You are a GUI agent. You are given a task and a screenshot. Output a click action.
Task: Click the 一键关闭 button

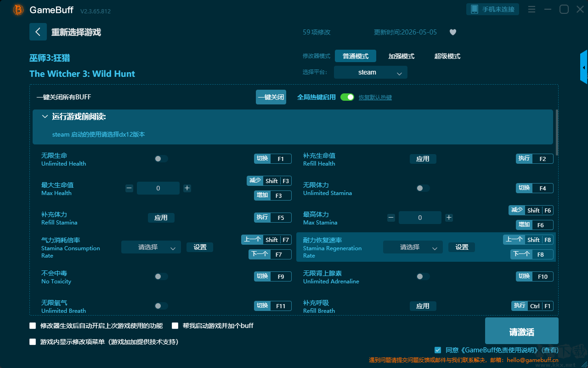tap(271, 97)
